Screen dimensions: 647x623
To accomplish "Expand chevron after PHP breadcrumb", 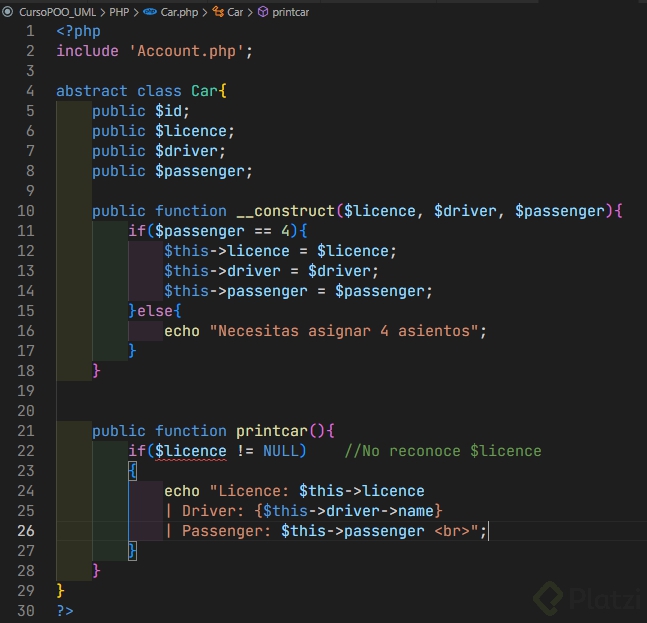I will coord(136,13).
